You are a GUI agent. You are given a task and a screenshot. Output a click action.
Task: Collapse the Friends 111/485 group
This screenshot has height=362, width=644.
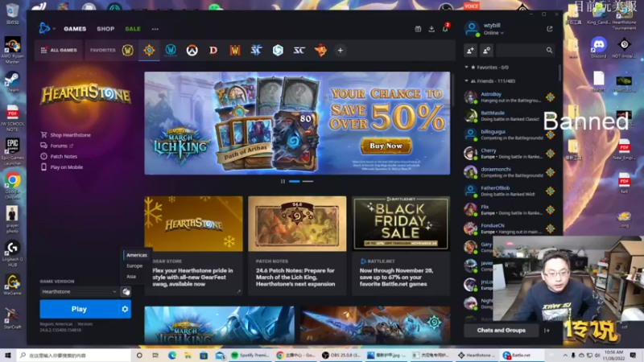coord(467,81)
